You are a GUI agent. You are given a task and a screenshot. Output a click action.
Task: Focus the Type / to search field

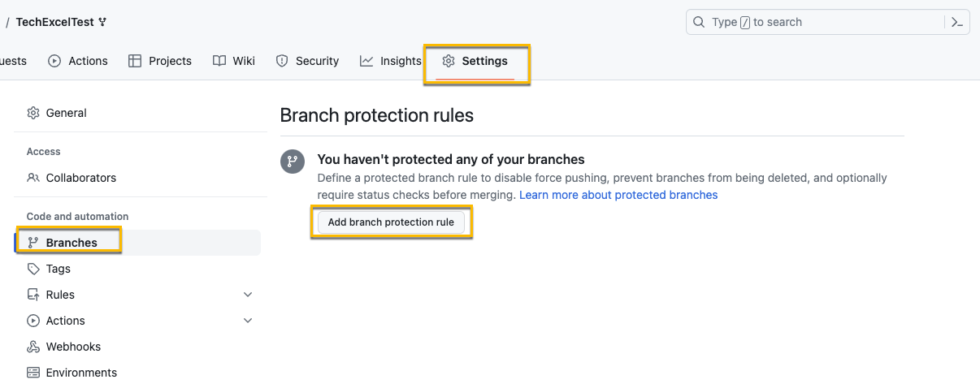(x=813, y=22)
